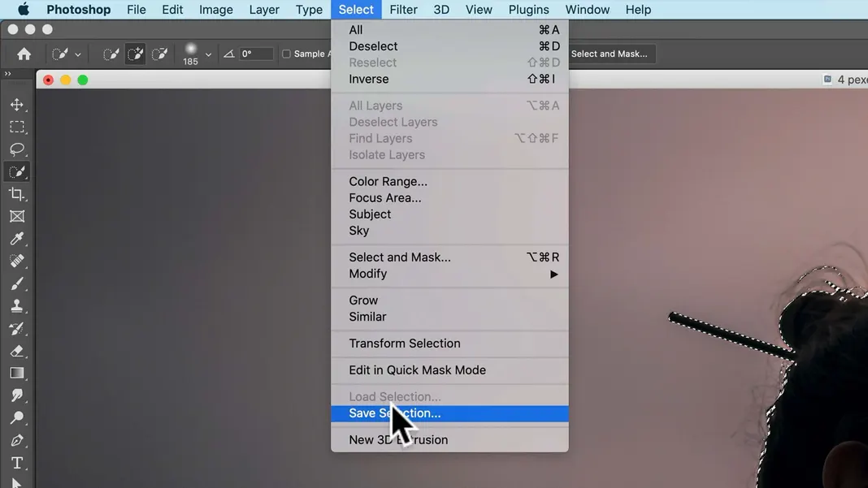Choose New 3D Extrusion menu entry
The width and height of the screenshot is (868, 488).
[449, 440]
